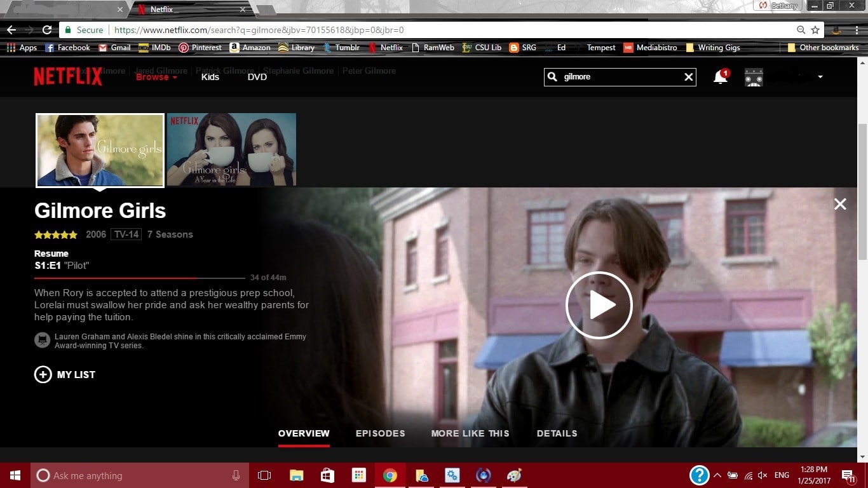Select Gilmore Girls A Year in the Life thumbnail
Image resolution: width=868 pixels, height=488 pixels.
click(x=231, y=150)
